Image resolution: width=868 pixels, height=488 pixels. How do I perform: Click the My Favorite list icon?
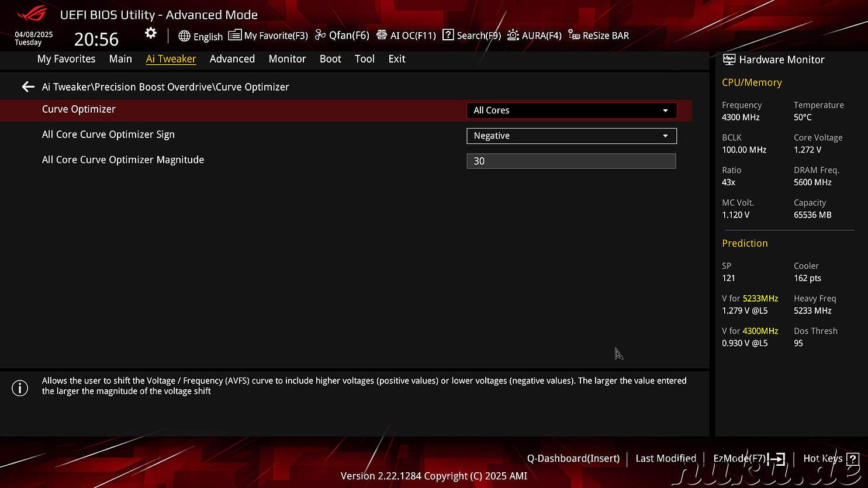[x=234, y=35]
